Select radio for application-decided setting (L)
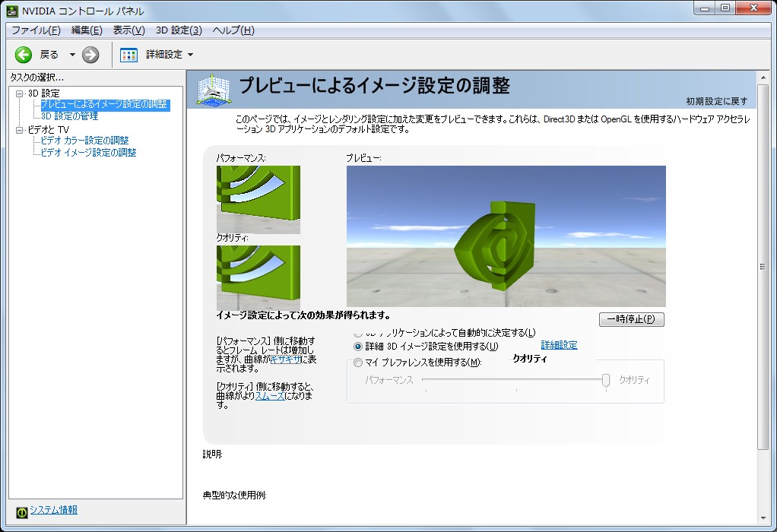 click(x=358, y=334)
